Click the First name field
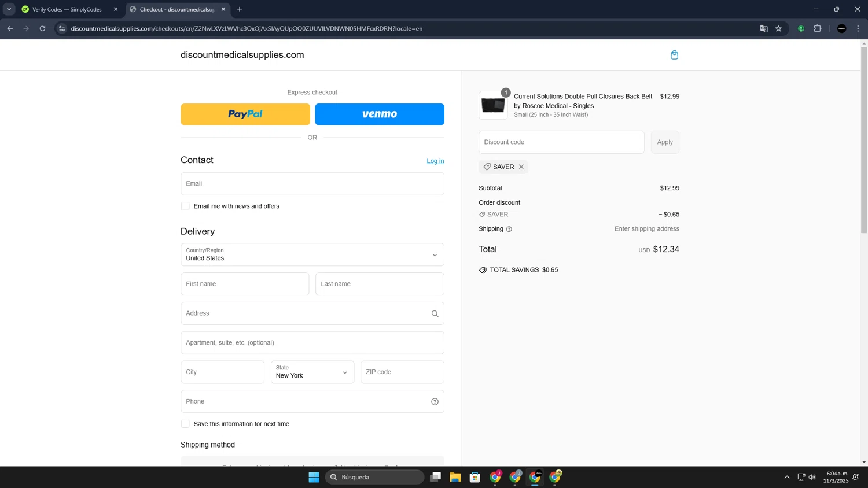 (245, 284)
